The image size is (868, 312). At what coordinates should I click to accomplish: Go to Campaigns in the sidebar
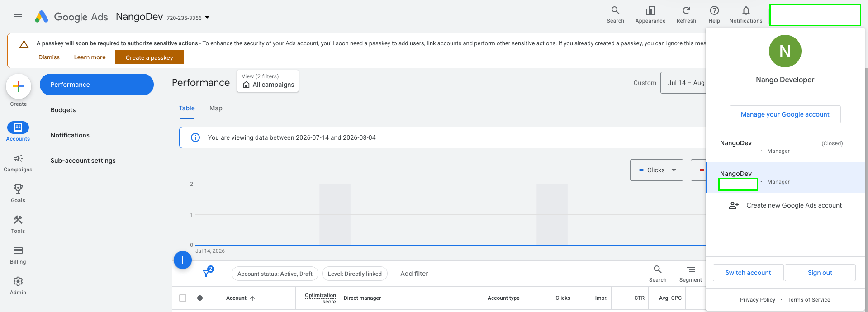18,163
